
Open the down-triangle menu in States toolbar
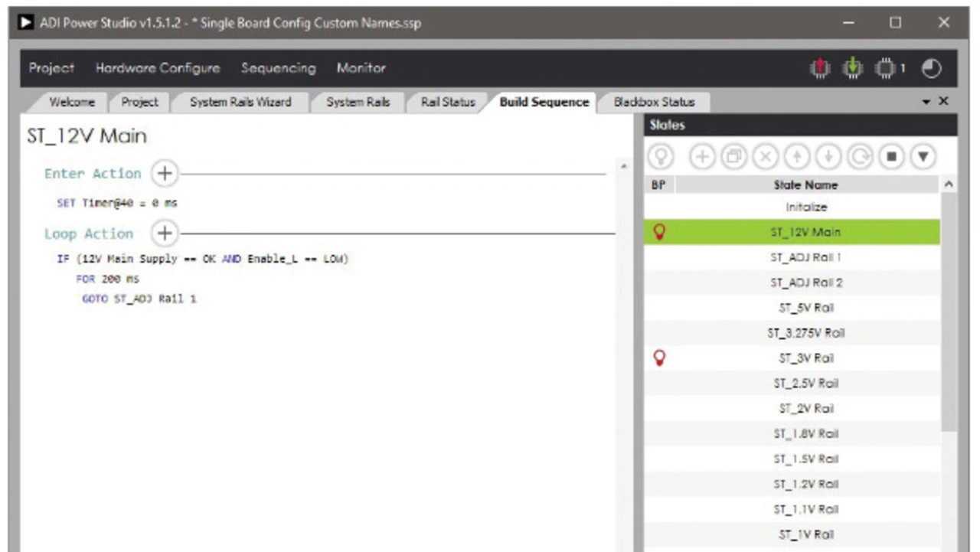point(923,157)
